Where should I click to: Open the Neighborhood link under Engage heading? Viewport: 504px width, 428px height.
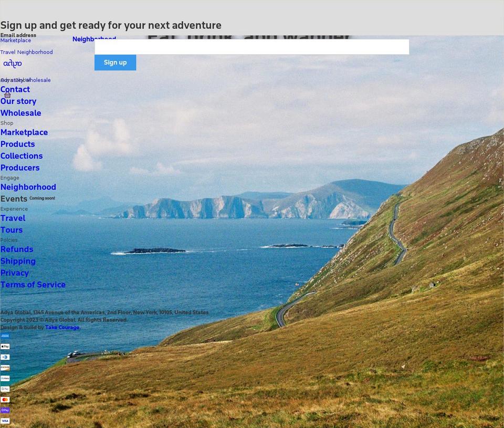(x=28, y=187)
